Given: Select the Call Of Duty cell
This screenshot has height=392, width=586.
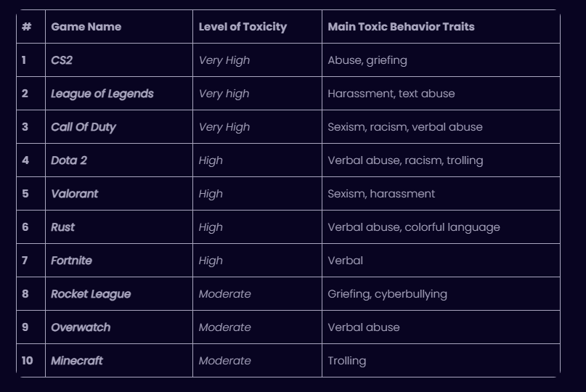Looking at the screenshot, I should click(84, 127).
